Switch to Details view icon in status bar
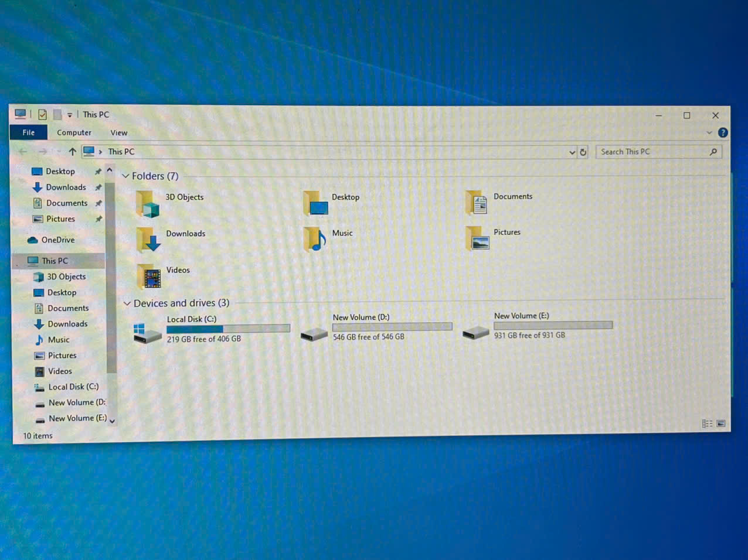The image size is (748, 560). pos(708,424)
